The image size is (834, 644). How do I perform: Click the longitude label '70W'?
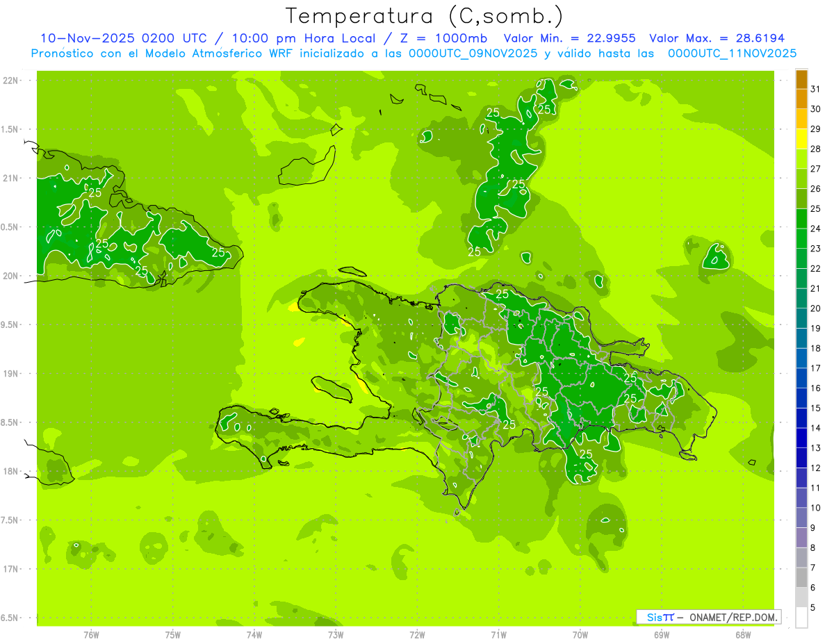(x=580, y=634)
